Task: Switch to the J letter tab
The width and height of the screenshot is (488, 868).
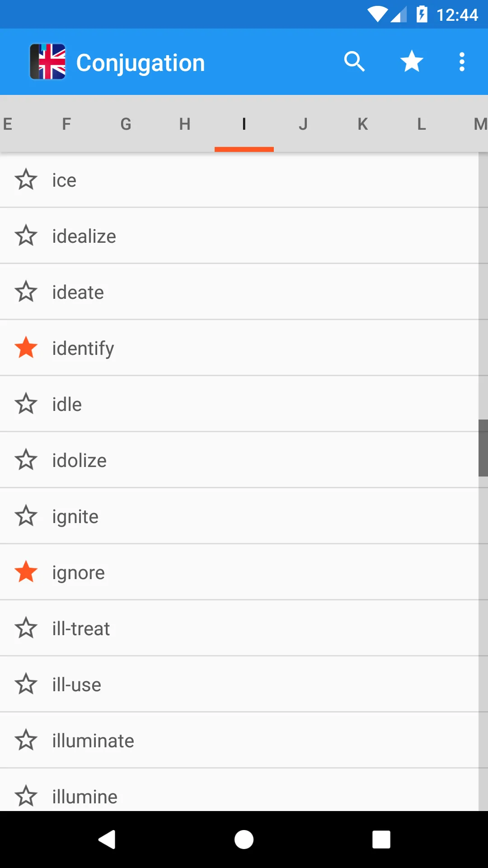Action: click(303, 124)
